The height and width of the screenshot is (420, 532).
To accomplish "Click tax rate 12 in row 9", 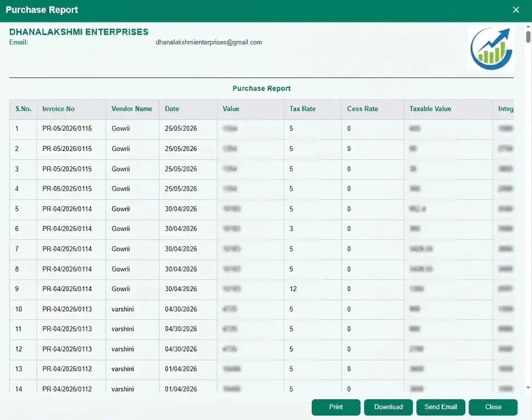I will tap(293, 289).
